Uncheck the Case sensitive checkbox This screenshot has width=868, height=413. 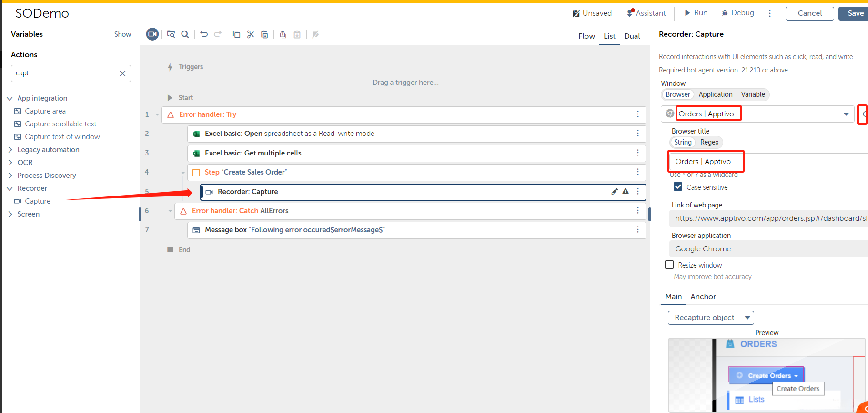[678, 187]
